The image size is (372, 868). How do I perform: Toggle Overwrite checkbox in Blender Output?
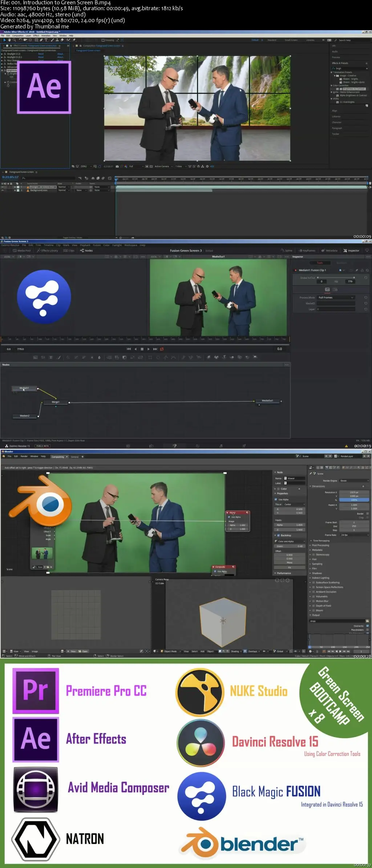click(368, 626)
